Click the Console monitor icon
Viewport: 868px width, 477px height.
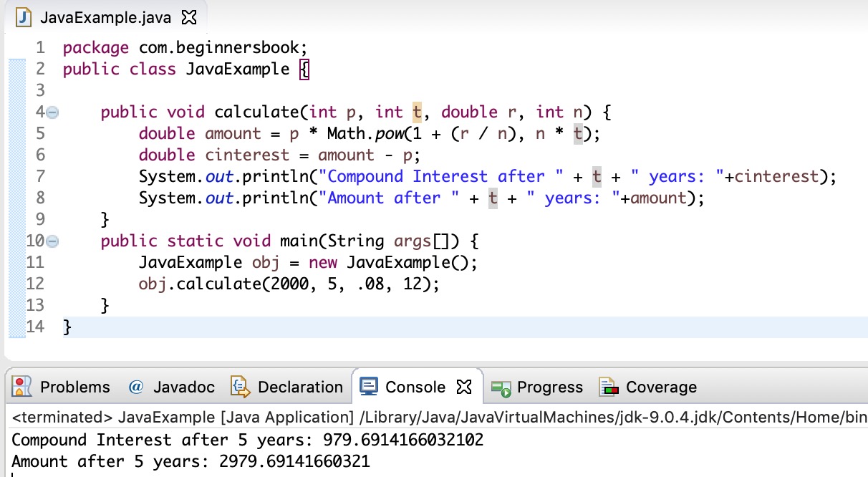[369, 387]
